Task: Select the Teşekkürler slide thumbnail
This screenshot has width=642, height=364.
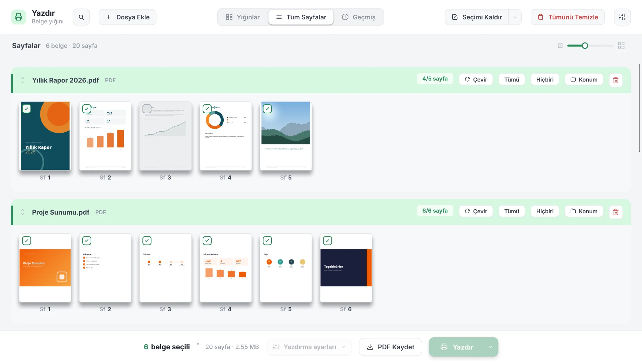Action: 346,268
